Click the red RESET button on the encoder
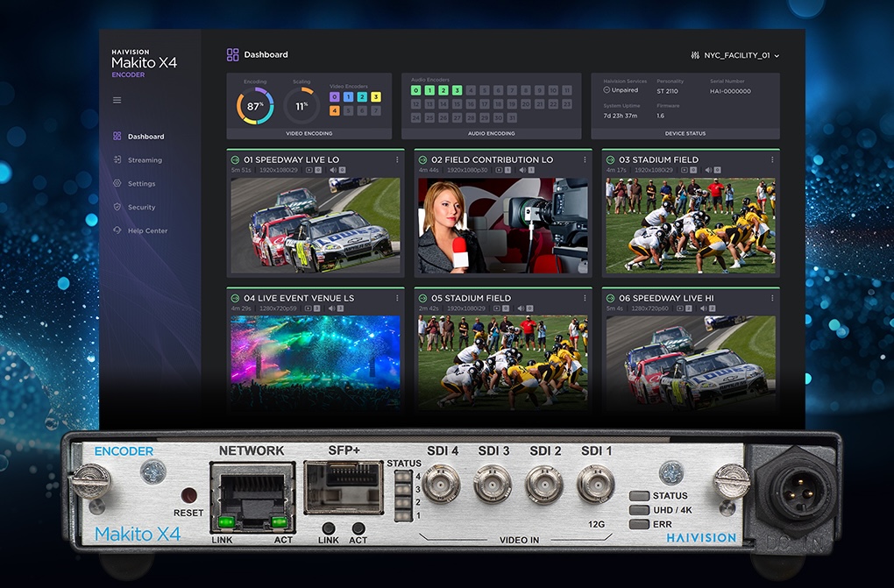Image resolution: width=894 pixels, height=588 pixels. pyautogui.click(x=188, y=495)
